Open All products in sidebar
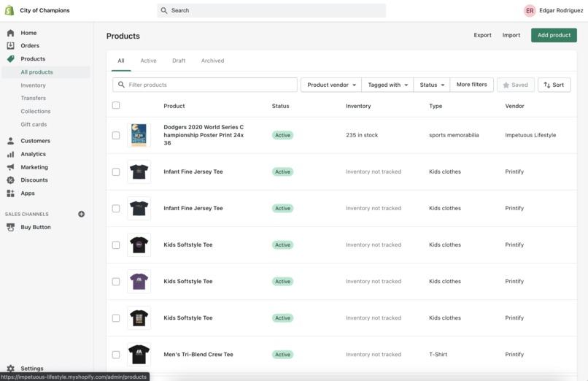The width and height of the screenshot is (588, 381). click(36, 72)
